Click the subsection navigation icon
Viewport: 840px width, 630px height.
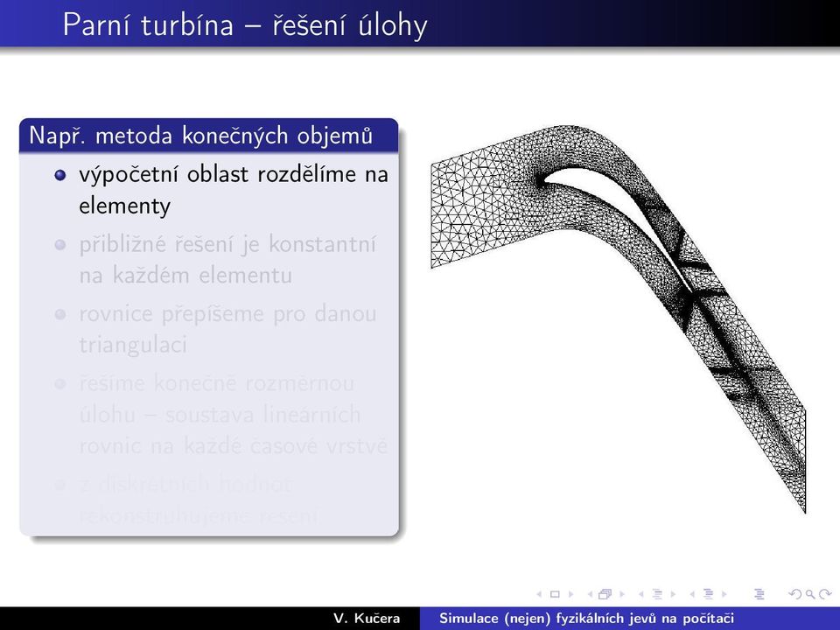pyautogui.click(x=657, y=594)
